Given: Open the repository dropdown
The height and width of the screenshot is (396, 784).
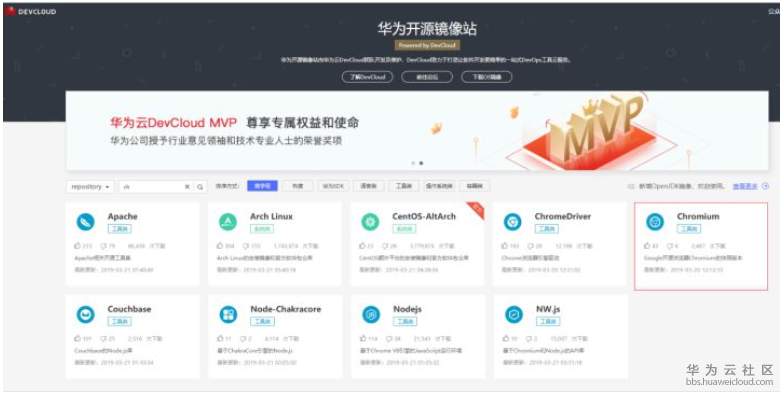Looking at the screenshot, I should click(x=90, y=186).
